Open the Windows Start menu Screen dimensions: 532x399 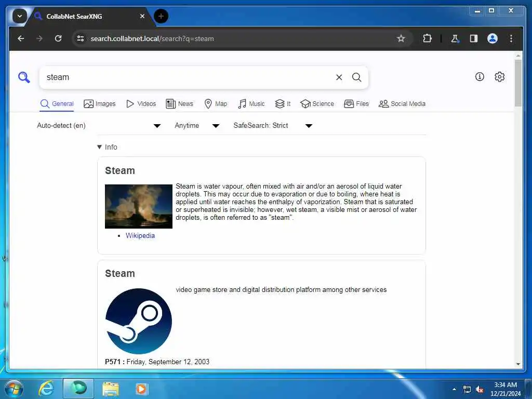point(14,389)
